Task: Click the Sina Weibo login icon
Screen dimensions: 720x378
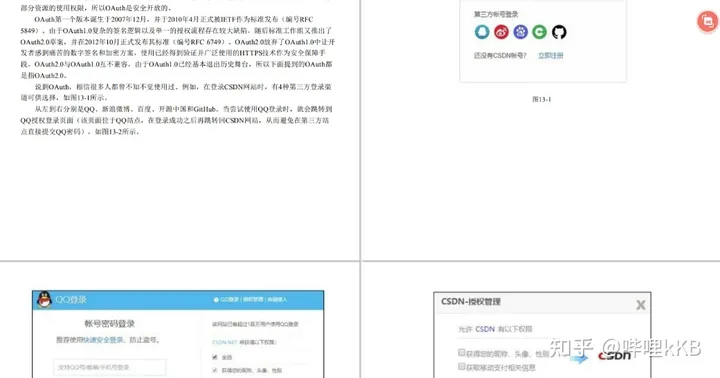Action: 501,32
